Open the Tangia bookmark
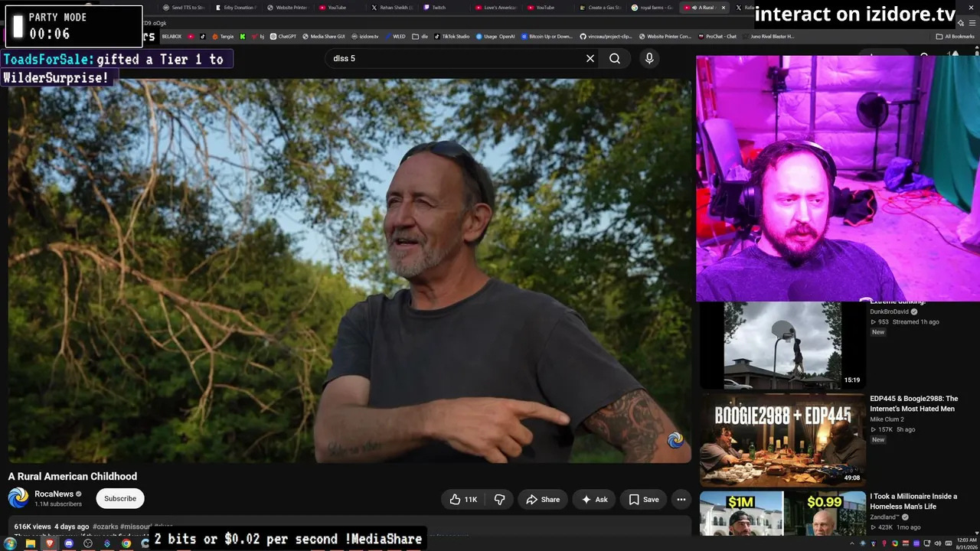Image resolution: width=980 pixels, height=551 pixels. click(x=223, y=36)
